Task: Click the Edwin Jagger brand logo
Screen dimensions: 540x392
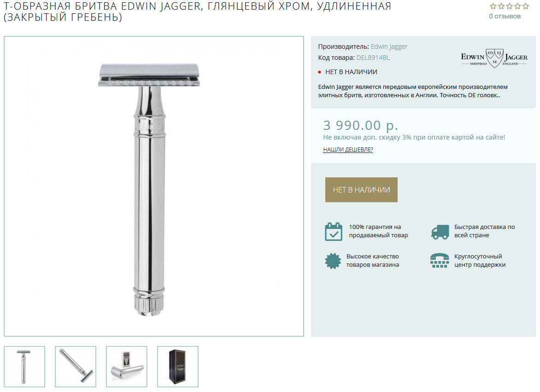Action: pyautogui.click(x=494, y=58)
